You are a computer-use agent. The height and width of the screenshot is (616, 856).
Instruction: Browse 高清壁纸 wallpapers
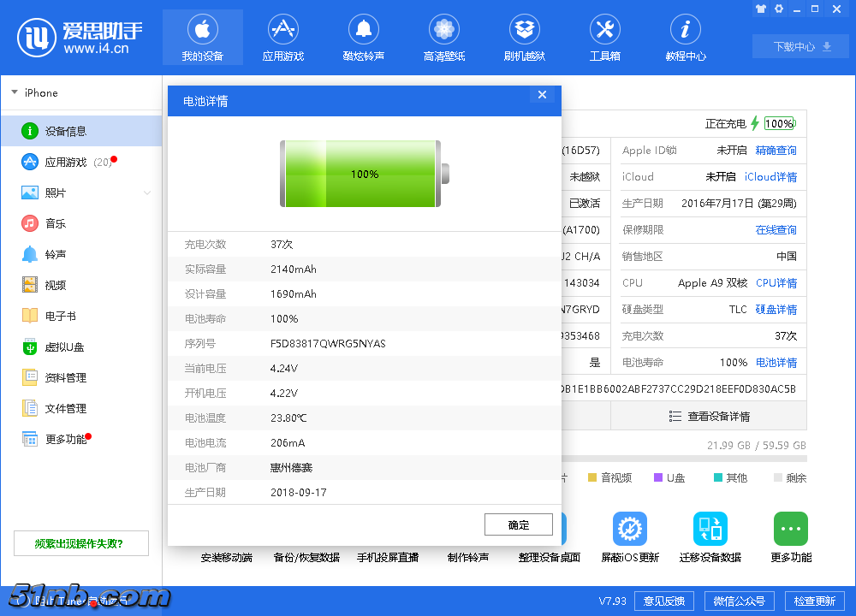[x=443, y=37]
